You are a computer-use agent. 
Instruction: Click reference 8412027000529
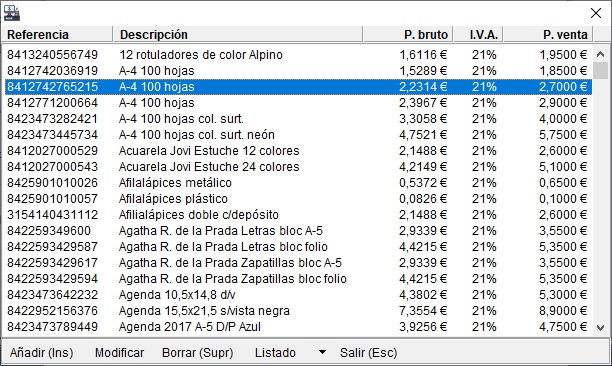click(52, 151)
